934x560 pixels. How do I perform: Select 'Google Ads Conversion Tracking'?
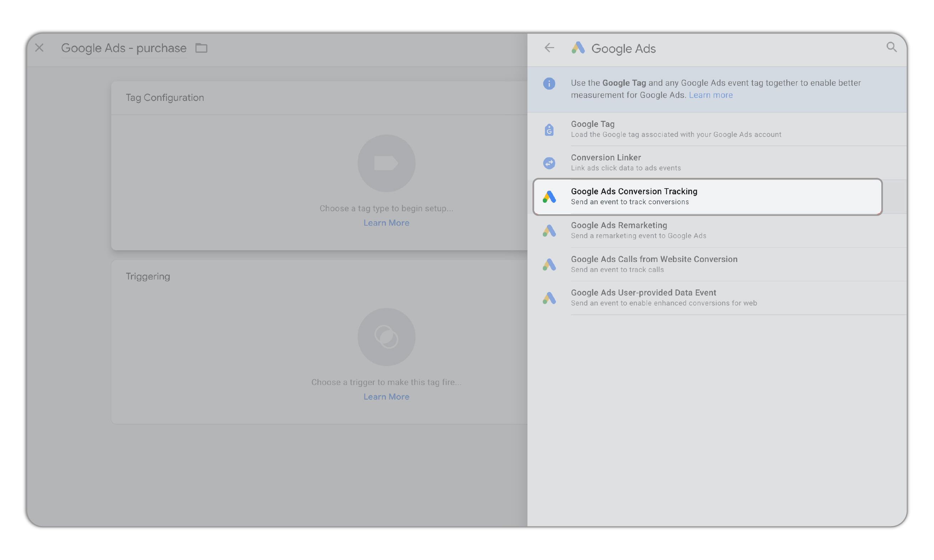707,197
